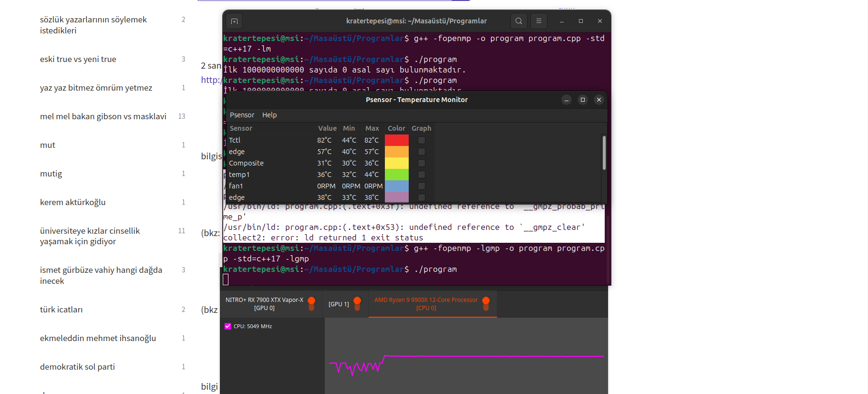Open topic 'mel mel bakan gibson vs masklavi'
This screenshot has width=868, height=394.
[x=103, y=116]
